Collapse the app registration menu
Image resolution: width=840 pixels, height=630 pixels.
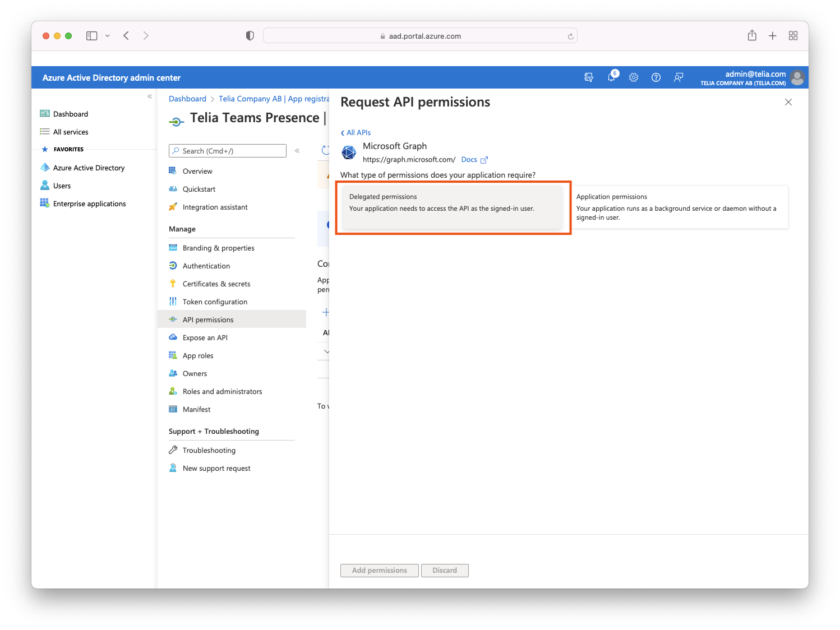(x=297, y=151)
